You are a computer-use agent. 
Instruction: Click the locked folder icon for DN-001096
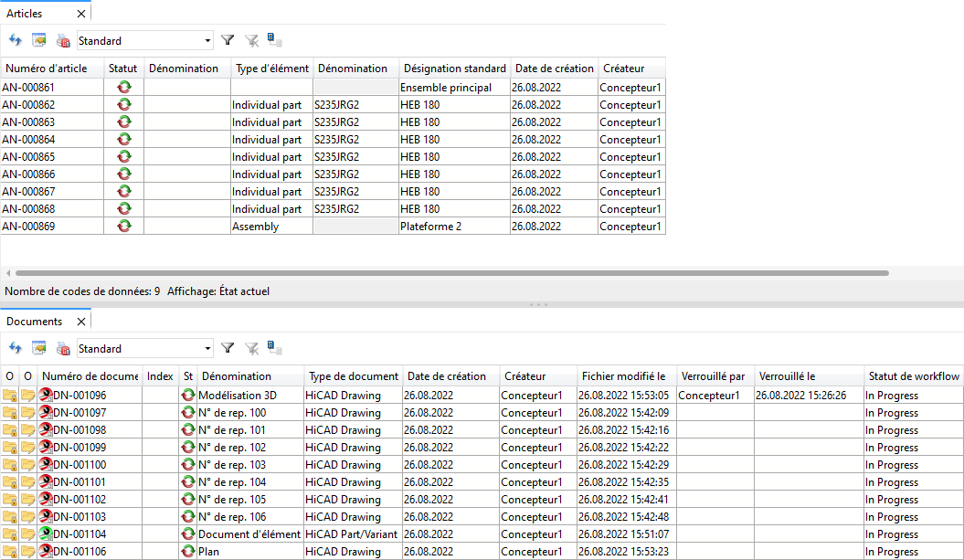click(10, 396)
